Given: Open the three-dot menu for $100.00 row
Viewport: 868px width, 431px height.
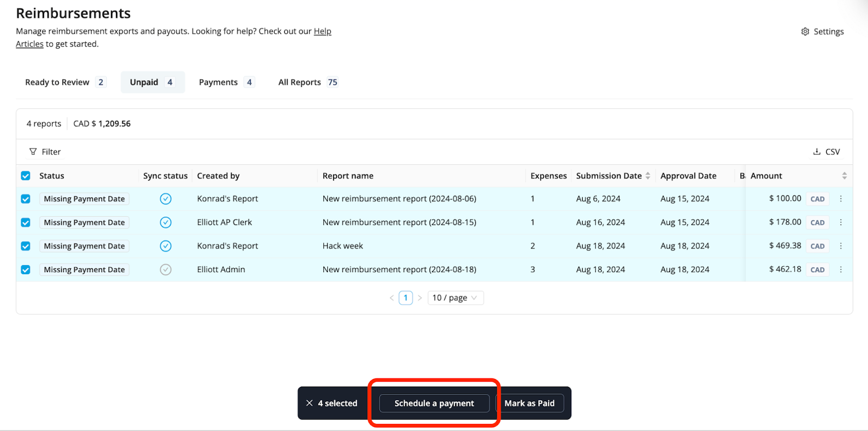Looking at the screenshot, I should [x=841, y=199].
